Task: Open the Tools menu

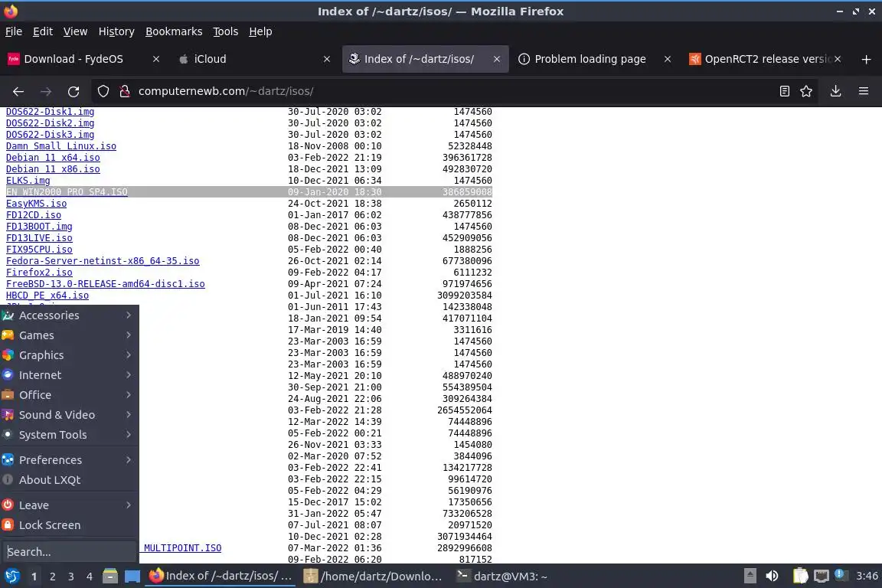Action: [x=226, y=31]
